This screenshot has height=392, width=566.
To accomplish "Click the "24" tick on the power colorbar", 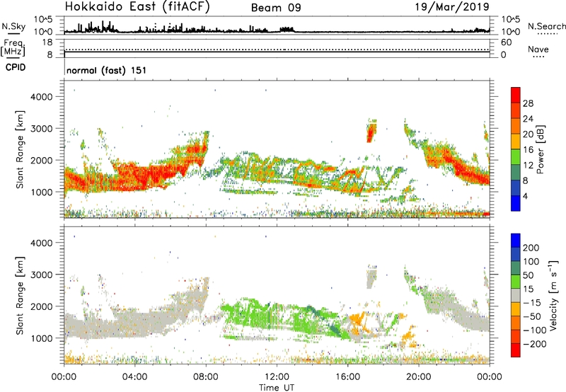I will (x=528, y=119).
